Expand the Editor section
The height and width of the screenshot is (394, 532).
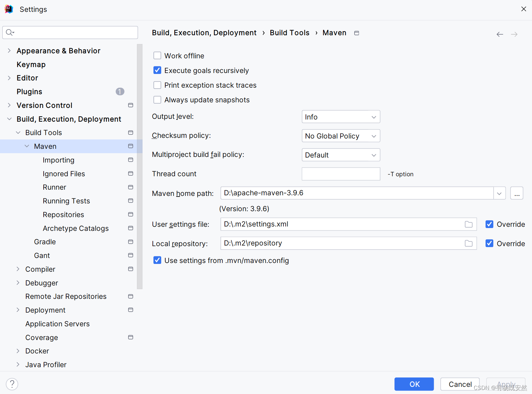click(x=9, y=78)
